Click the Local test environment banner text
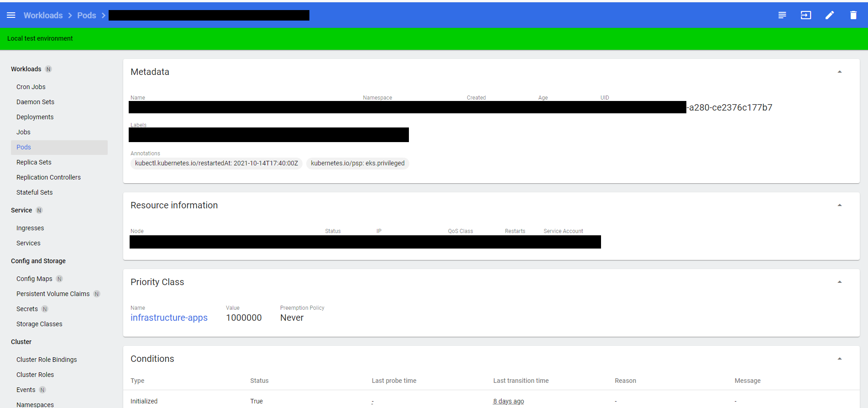The width and height of the screenshot is (868, 408). coord(40,38)
